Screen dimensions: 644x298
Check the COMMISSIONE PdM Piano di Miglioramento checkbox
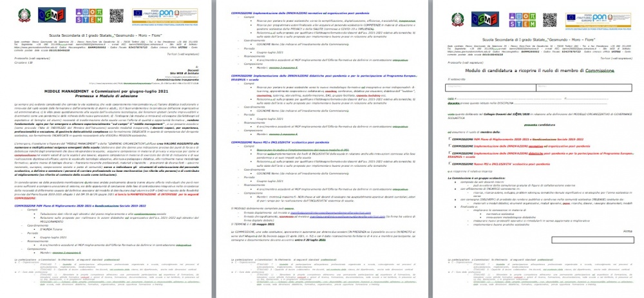coord(450,139)
